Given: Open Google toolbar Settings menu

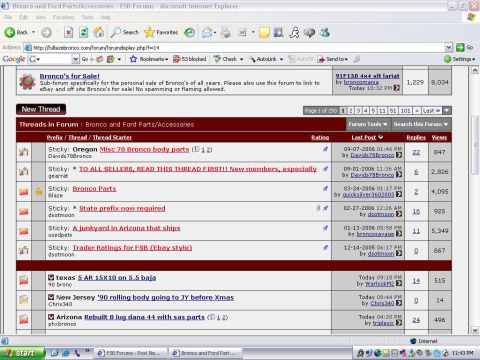Looking at the screenshot, I should [x=459, y=59].
